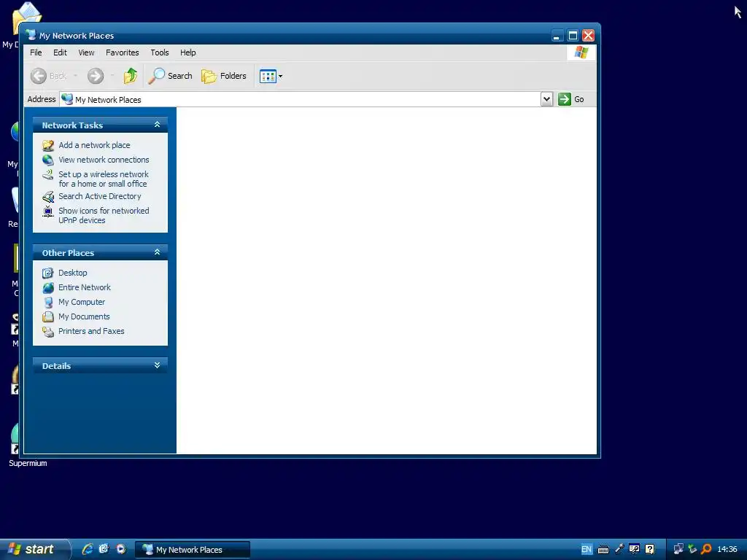Click the Entire Network globe icon
This screenshot has height=560, width=747.
click(x=48, y=287)
